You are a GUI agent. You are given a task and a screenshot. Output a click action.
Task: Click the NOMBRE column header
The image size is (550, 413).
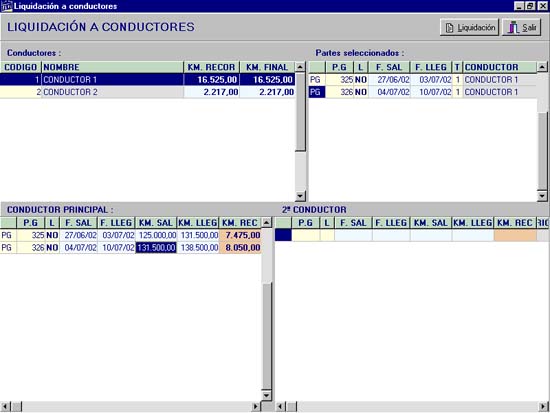112,67
